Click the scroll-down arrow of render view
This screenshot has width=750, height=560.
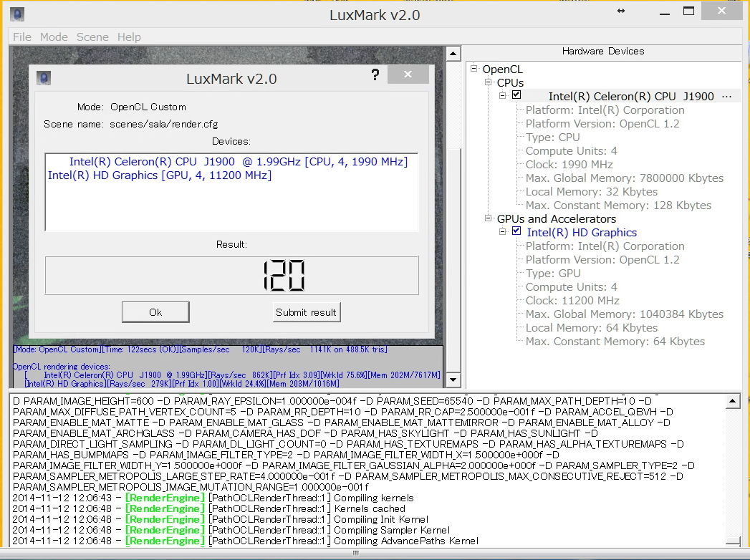coord(452,380)
